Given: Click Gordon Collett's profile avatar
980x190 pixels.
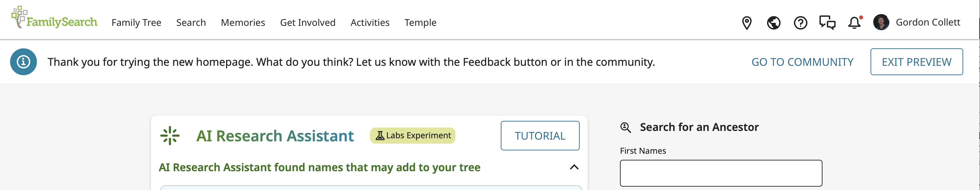Looking at the screenshot, I should [881, 22].
